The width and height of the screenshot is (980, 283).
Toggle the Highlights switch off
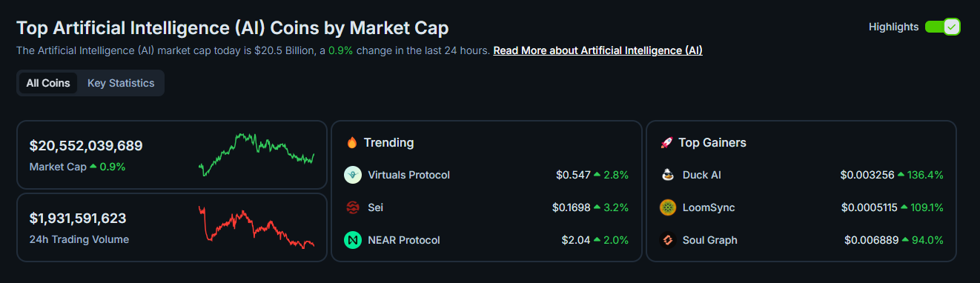[x=942, y=27]
